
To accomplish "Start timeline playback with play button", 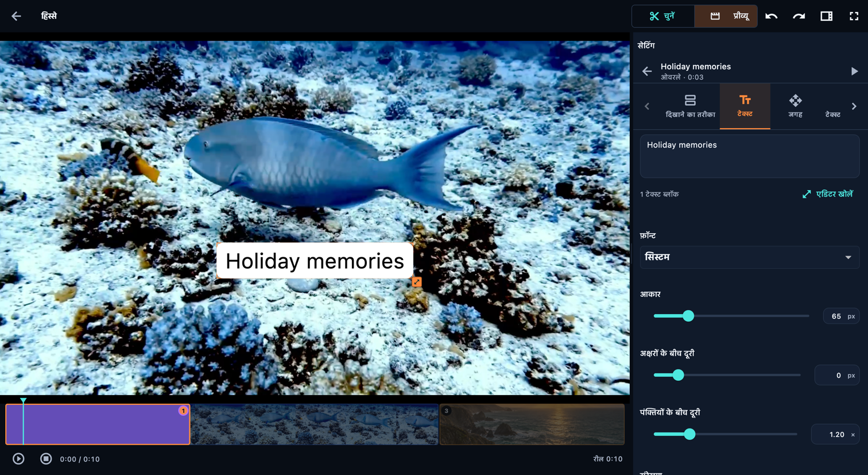I will 18,459.
